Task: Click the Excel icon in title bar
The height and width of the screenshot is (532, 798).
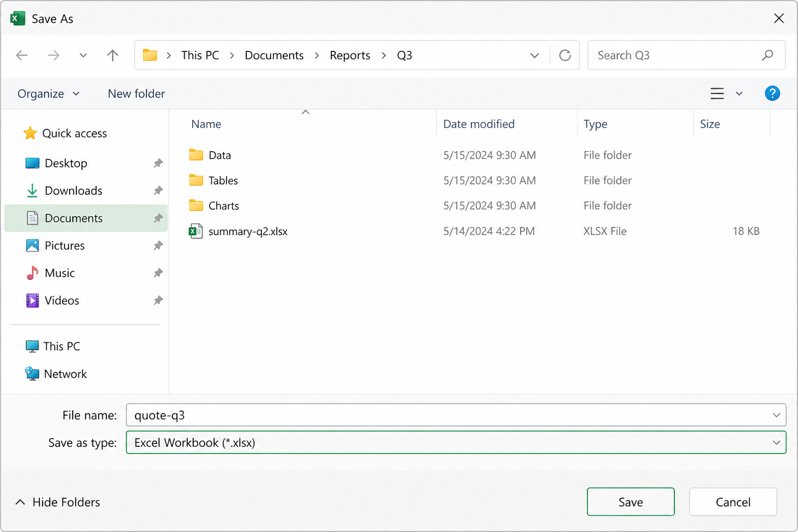Action: tap(18, 19)
